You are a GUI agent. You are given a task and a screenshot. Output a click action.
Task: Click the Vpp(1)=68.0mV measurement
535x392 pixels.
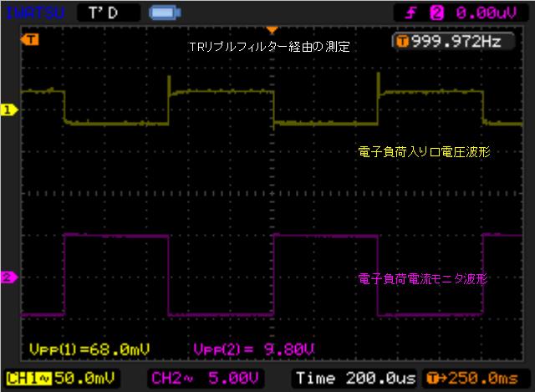pos(89,349)
